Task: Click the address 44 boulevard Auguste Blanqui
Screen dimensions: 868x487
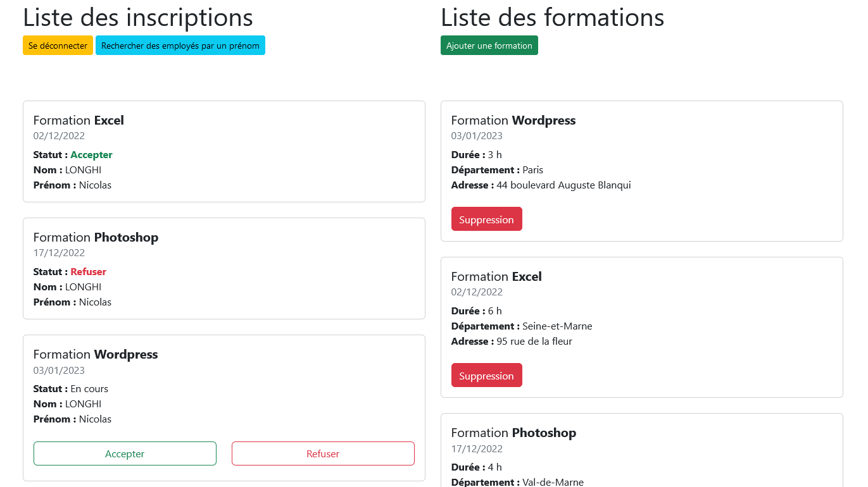Action: coord(563,185)
